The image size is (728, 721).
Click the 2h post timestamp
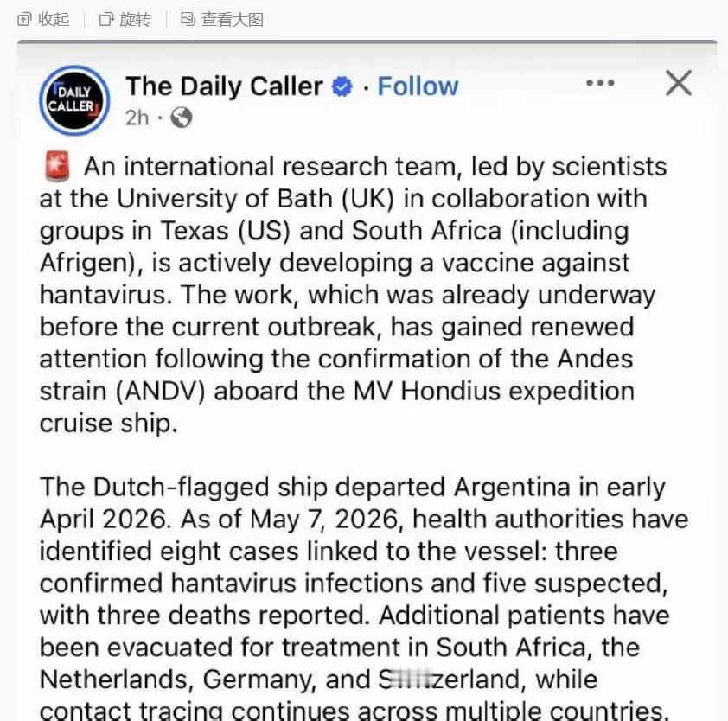pyautogui.click(x=137, y=118)
